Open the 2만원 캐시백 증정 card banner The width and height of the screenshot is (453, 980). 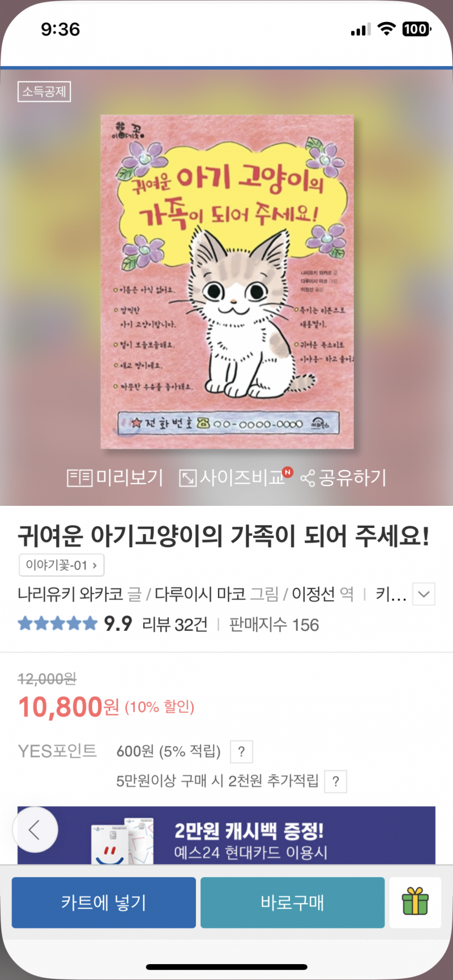point(226,835)
